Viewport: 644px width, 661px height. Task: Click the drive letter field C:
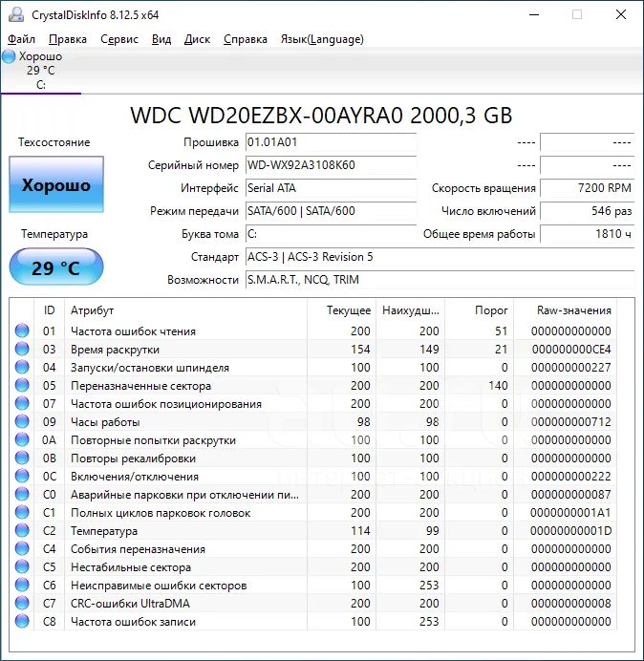(331, 234)
